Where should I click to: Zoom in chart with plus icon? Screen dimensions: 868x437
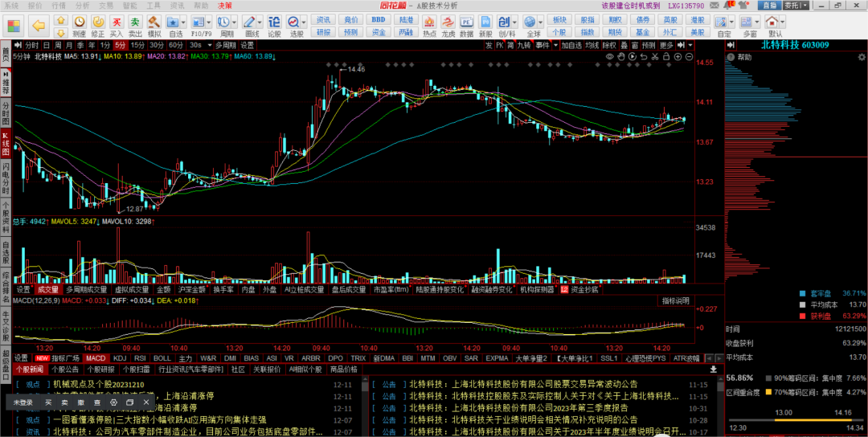[x=678, y=56]
